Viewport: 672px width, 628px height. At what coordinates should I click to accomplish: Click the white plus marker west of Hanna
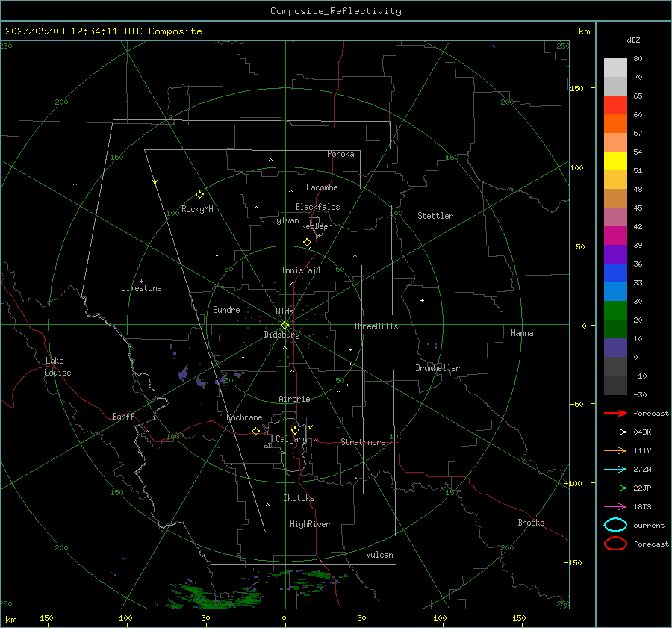click(422, 300)
